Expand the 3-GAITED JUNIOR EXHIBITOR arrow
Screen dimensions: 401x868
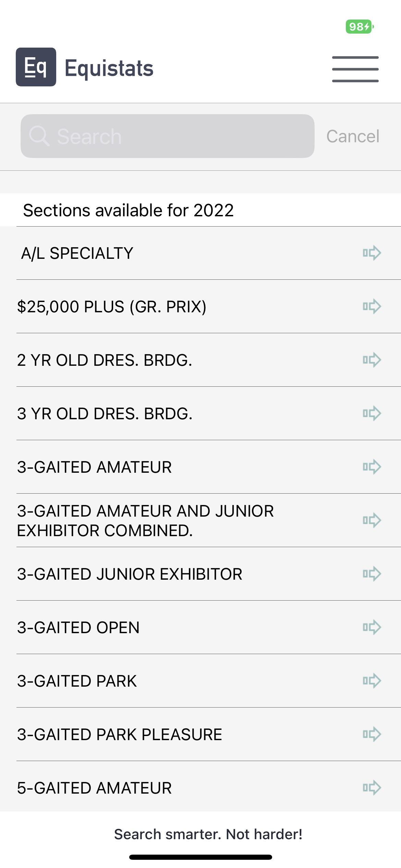tap(372, 574)
